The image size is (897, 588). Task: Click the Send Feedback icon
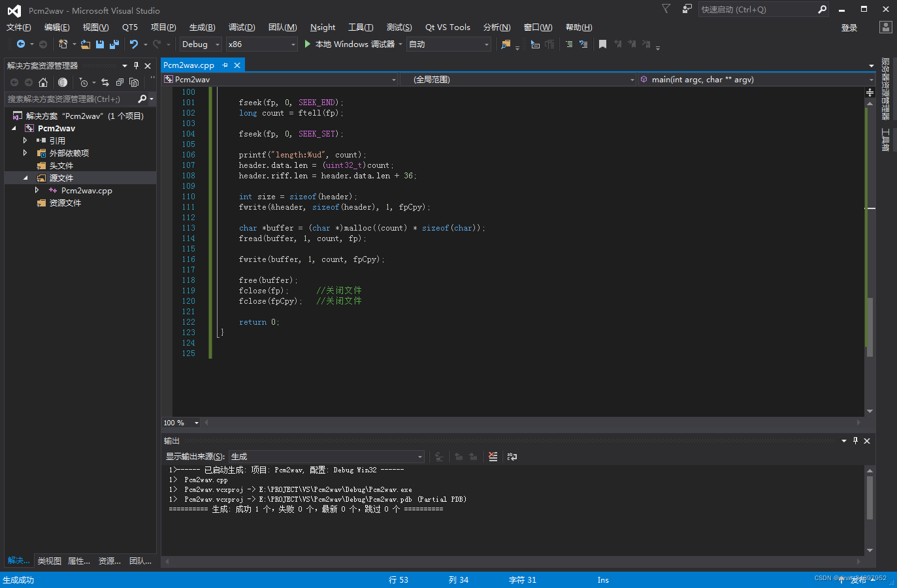[x=687, y=8]
